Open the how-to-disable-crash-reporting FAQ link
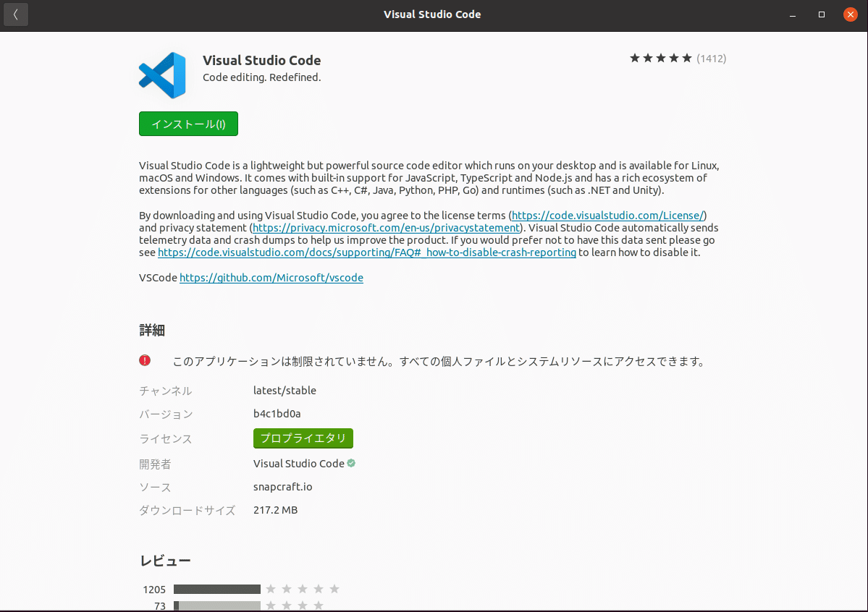Viewport: 868px width, 612px height. [367, 252]
